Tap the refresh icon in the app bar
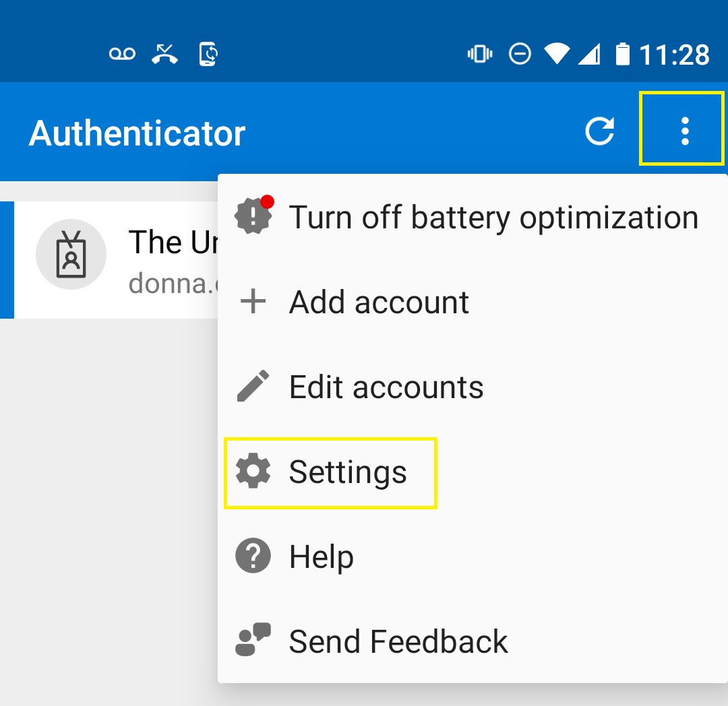 (599, 131)
